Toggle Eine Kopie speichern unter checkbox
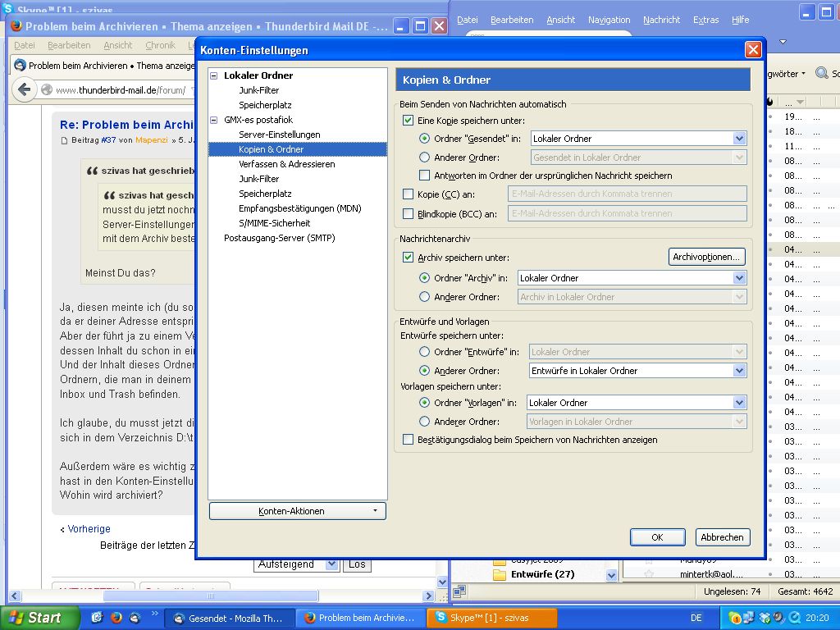 tap(409, 121)
